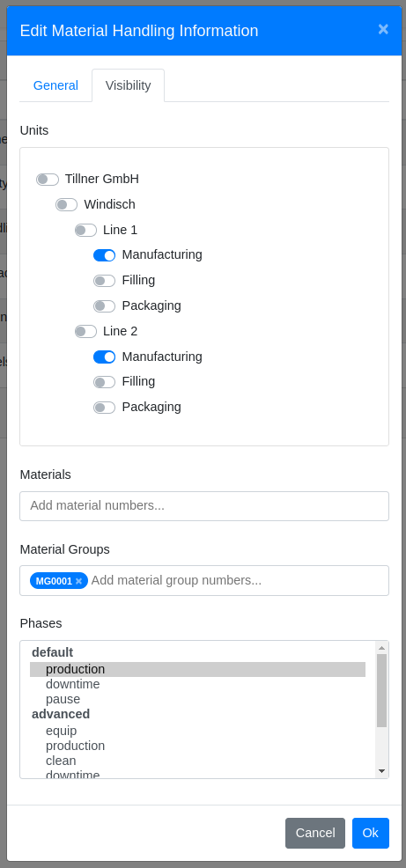
Task: Click the Add material group numbers field
Action: (x=238, y=581)
